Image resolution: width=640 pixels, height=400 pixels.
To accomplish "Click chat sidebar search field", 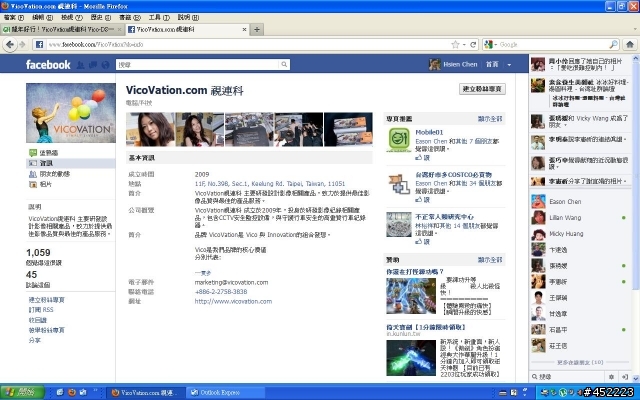I will click(569, 377).
